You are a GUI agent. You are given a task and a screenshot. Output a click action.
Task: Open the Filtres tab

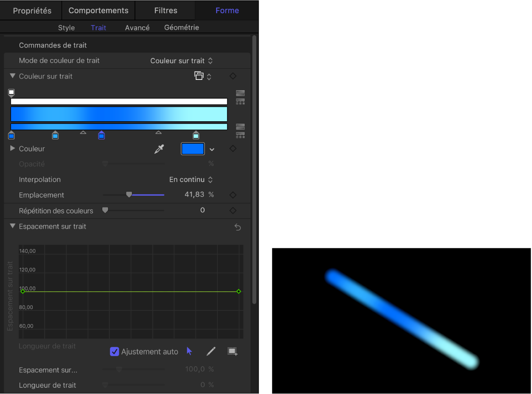(x=166, y=10)
